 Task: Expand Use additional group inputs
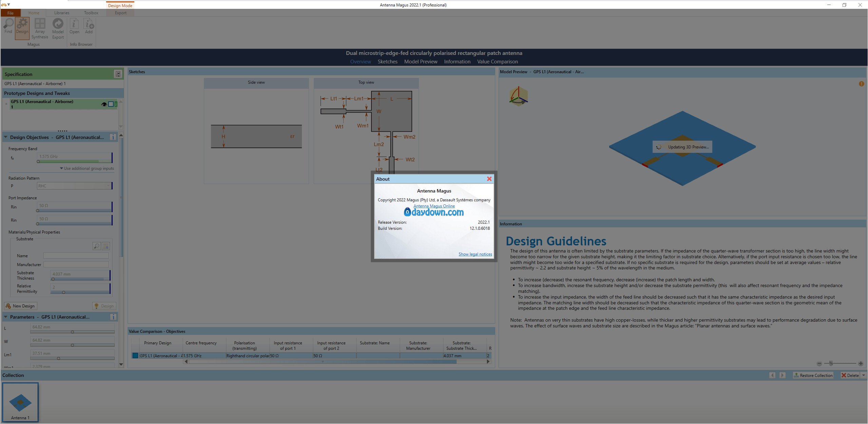coord(87,168)
